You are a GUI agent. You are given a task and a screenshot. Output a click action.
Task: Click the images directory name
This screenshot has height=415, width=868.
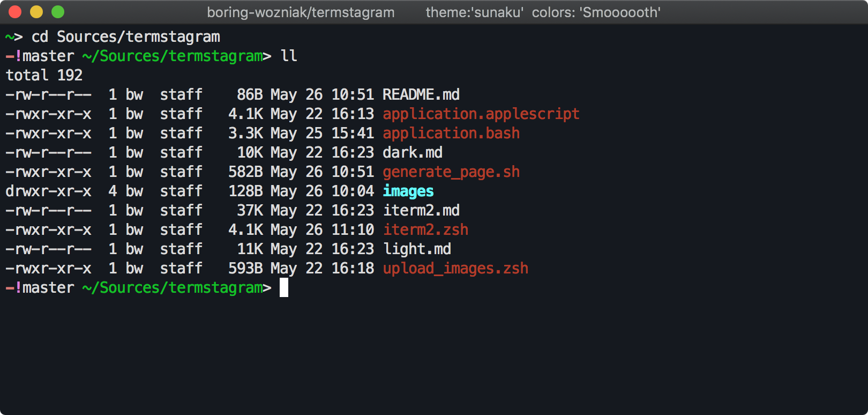[x=408, y=191]
